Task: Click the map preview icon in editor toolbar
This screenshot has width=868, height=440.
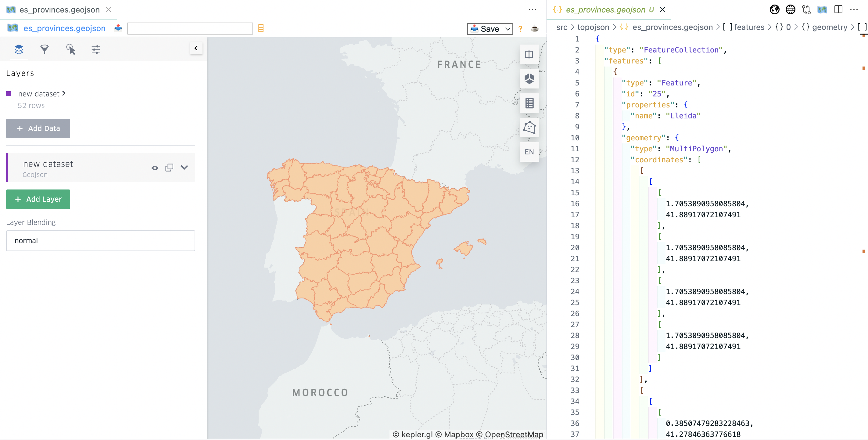Action: coord(822,9)
